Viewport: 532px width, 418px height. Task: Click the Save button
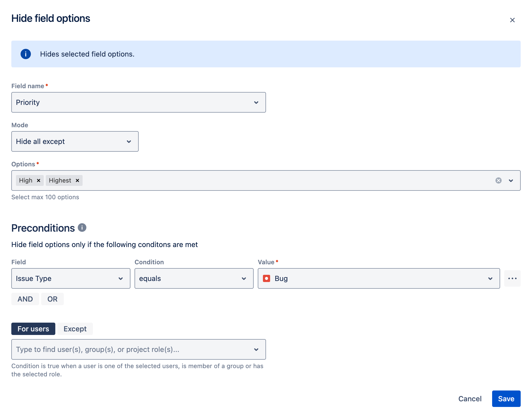506,399
